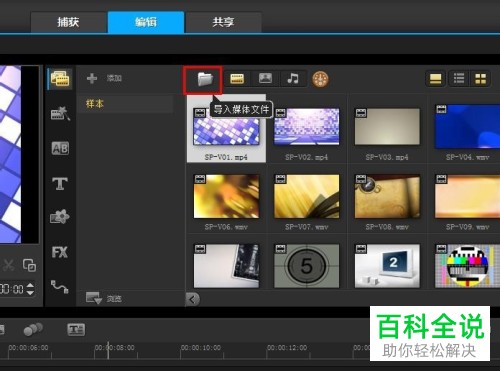Select the SP-V04.wmv thumbnail

click(467, 127)
